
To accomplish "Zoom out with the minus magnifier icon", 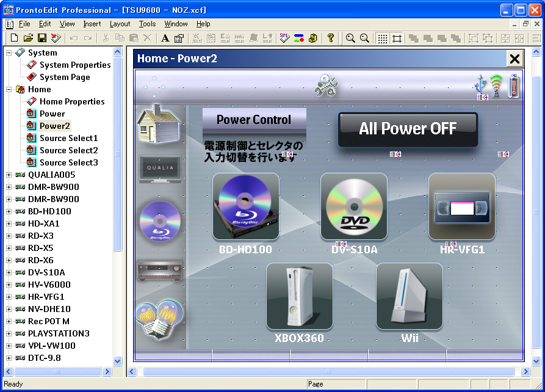I will 364,38.
